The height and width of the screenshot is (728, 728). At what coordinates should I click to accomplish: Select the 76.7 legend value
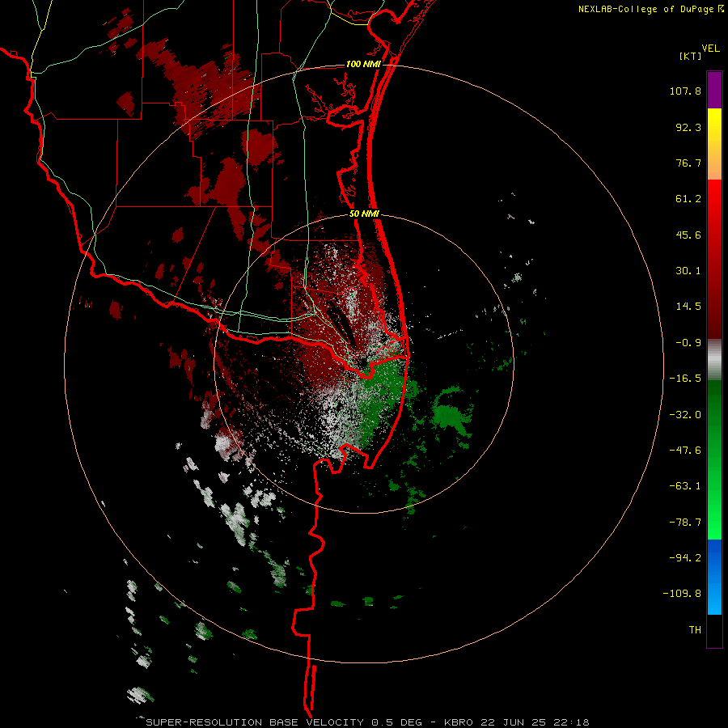pos(688,163)
